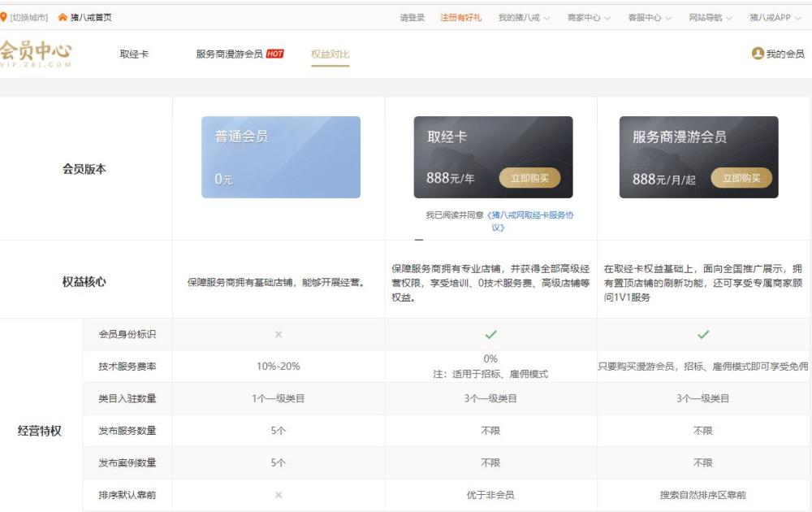Click the 1个一级类目 cell
The image size is (812, 512).
point(279,399)
